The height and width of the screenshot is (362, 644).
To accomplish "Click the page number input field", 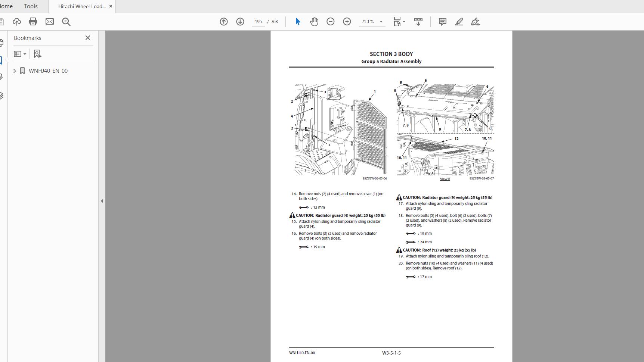I will tap(258, 22).
